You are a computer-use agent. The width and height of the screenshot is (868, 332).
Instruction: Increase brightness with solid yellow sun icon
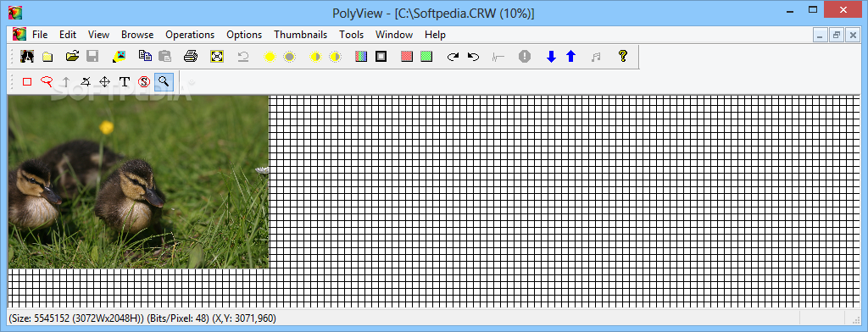tap(270, 57)
